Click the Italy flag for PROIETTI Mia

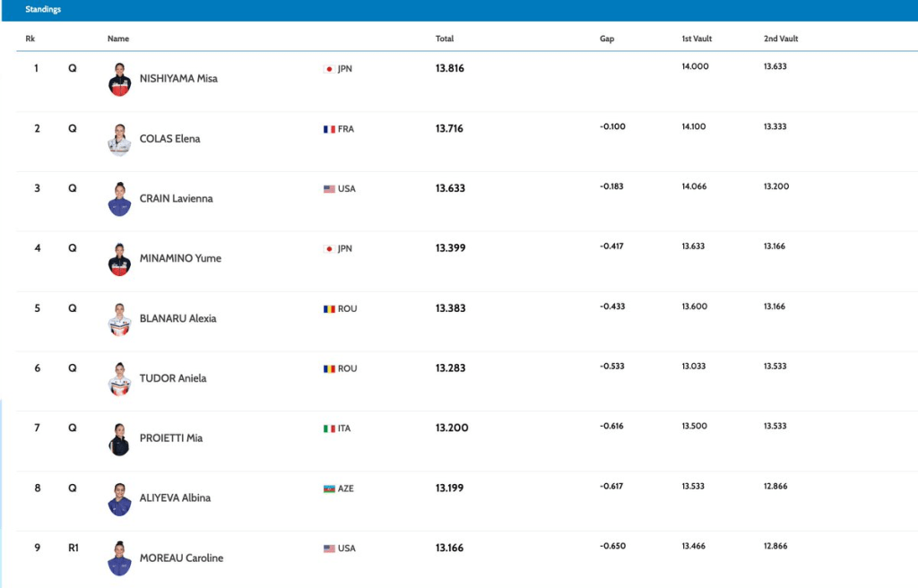point(329,429)
